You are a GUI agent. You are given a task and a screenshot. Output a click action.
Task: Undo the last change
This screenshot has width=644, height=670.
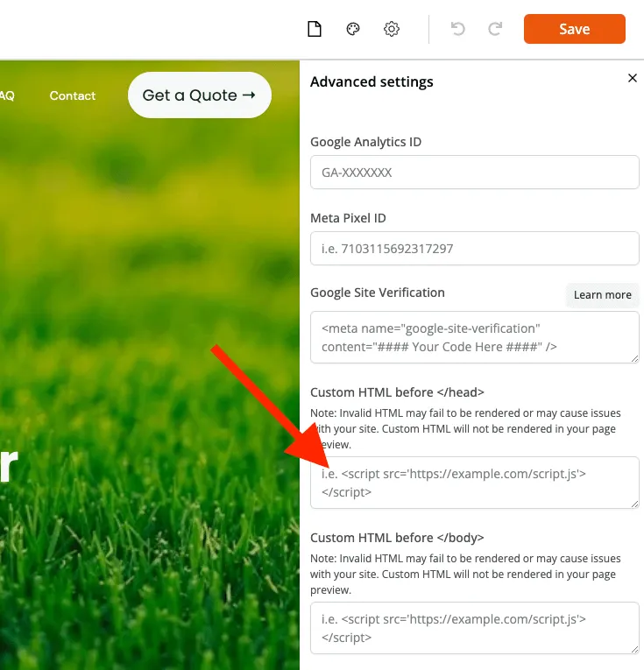(x=457, y=29)
